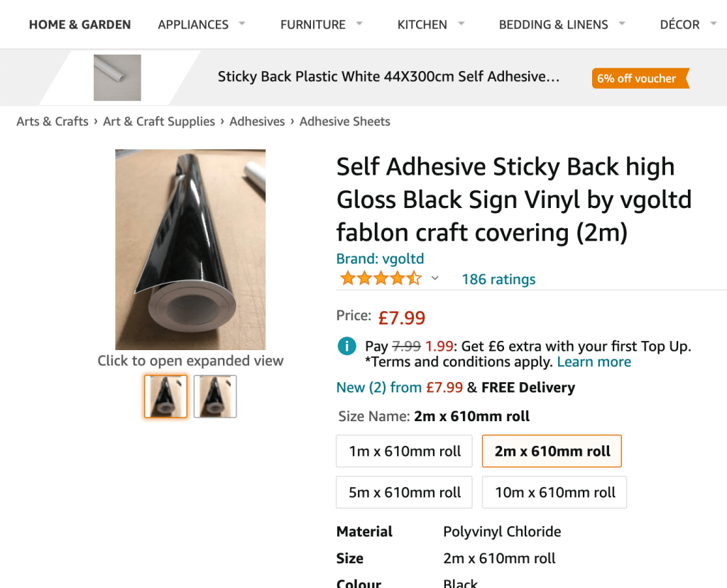Select the first product thumbnail
727x588 pixels.
[x=165, y=396]
